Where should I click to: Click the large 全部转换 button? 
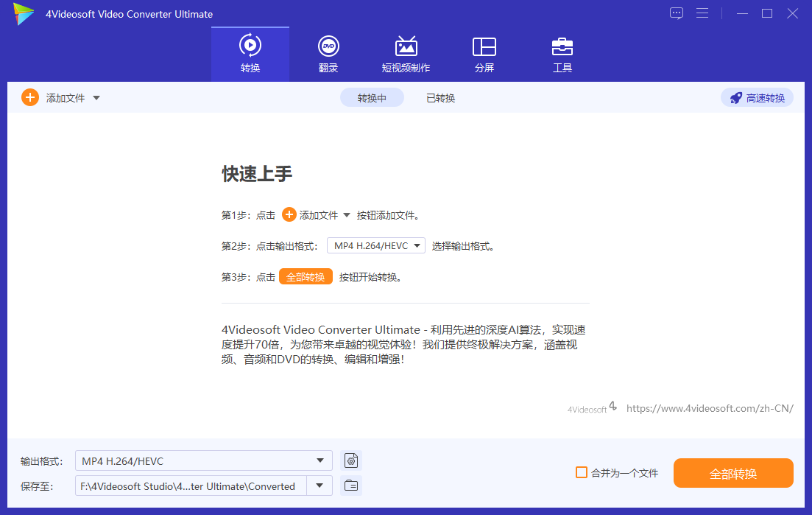point(733,473)
